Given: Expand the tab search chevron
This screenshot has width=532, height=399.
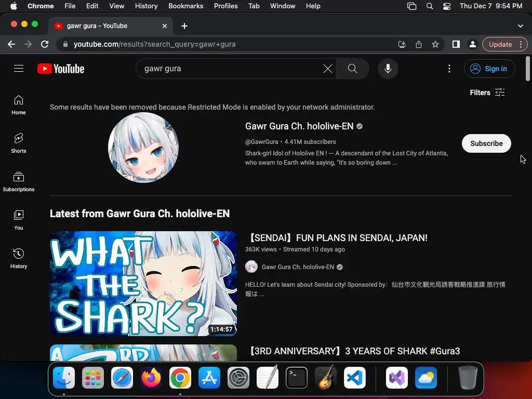Looking at the screenshot, I should 521,26.
